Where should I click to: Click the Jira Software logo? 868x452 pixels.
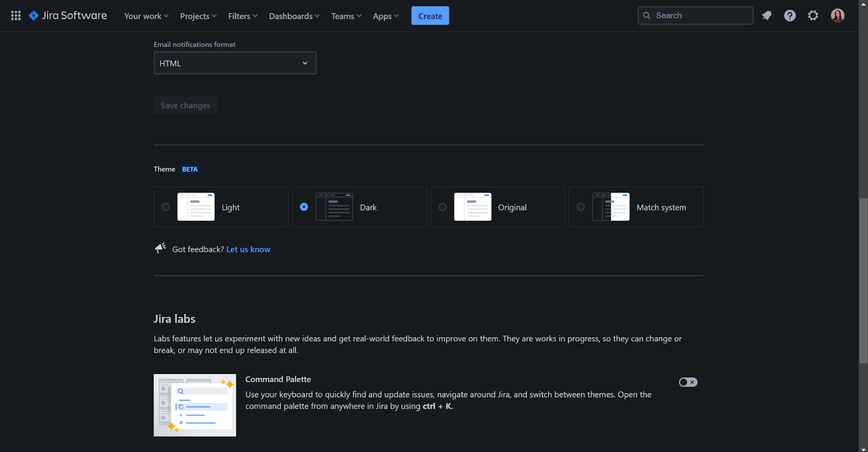coord(68,16)
